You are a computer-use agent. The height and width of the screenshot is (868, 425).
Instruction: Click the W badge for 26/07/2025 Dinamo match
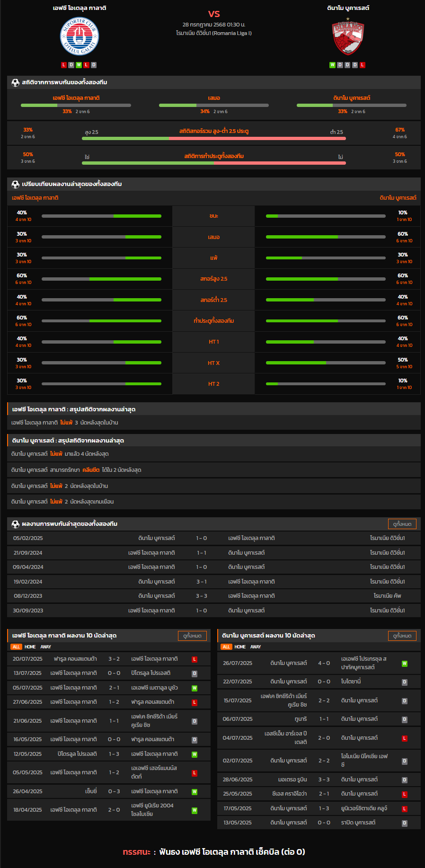tap(405, 664)
